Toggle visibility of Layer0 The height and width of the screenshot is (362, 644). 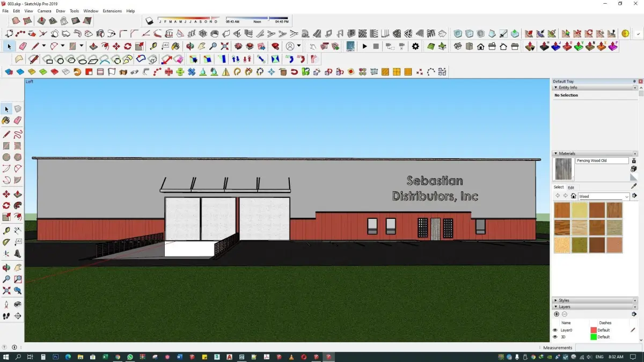point(555,330)
